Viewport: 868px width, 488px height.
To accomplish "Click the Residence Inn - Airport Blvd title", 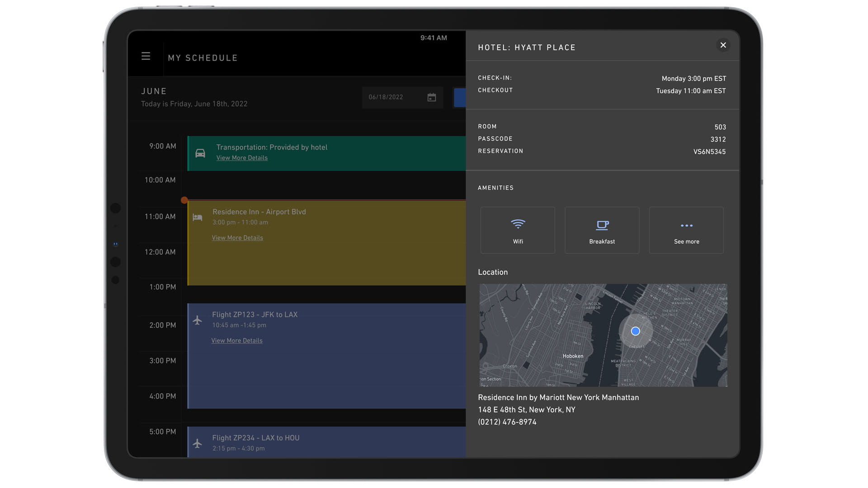I will [259, 211].
